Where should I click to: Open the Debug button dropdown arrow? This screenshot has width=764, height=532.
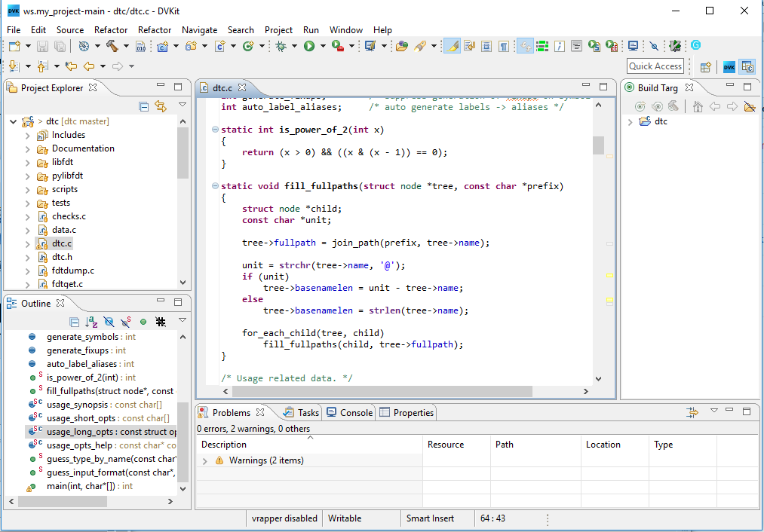pos(294,46)
